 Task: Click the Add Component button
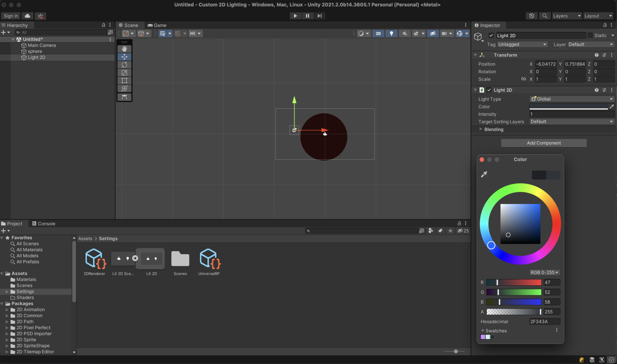pyautogui.click(x=543, y=143)
